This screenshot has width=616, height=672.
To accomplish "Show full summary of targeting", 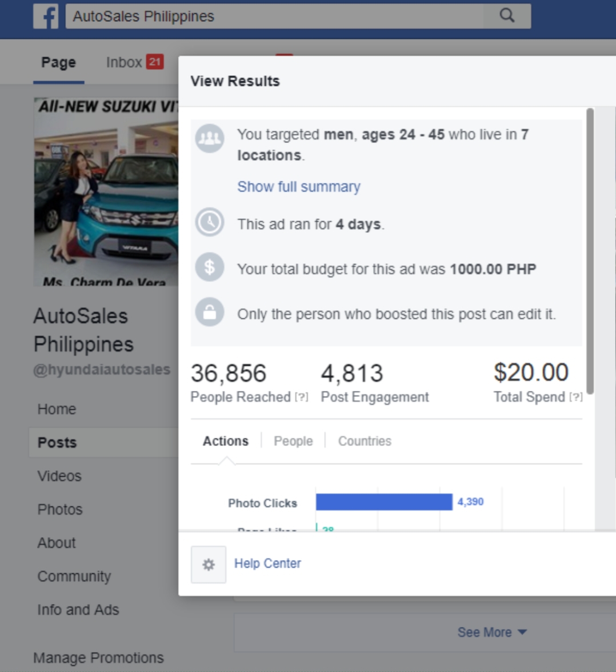I will tap(298, 187).
